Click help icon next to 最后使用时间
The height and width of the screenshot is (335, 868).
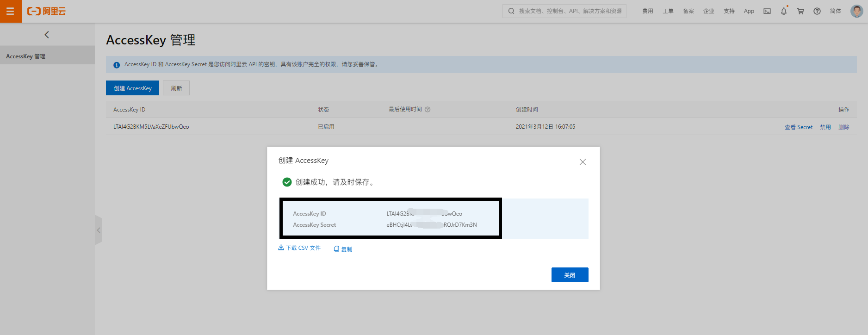pos(428,110)
